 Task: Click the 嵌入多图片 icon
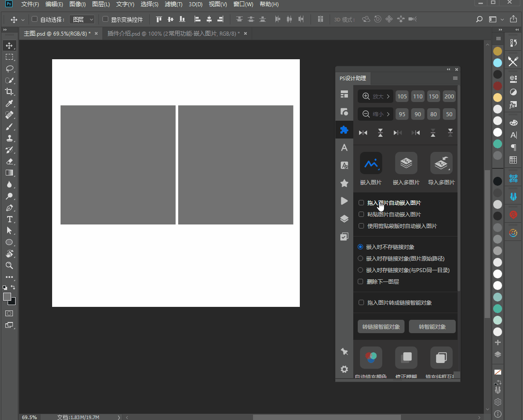(x=406, y=163)
